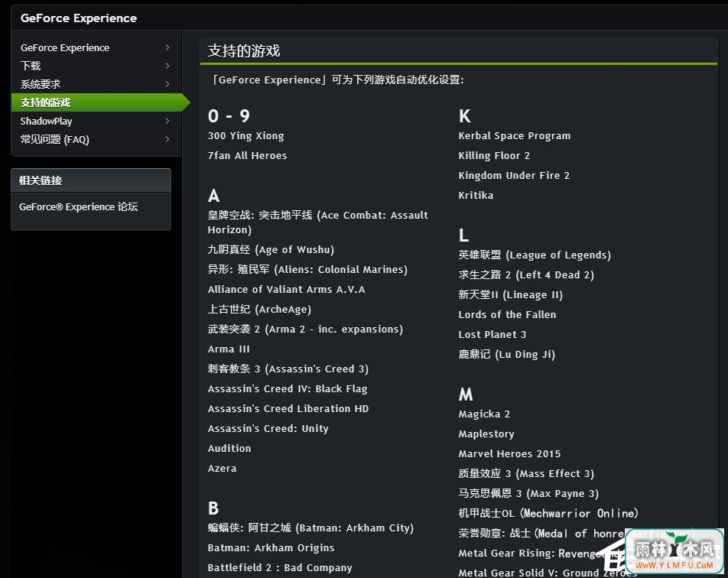Select Aliens: Colonial Marines entry
Image resolution: width=728 pixels, height=578 pixels.
pyautogui.click(x=307, y=270)
